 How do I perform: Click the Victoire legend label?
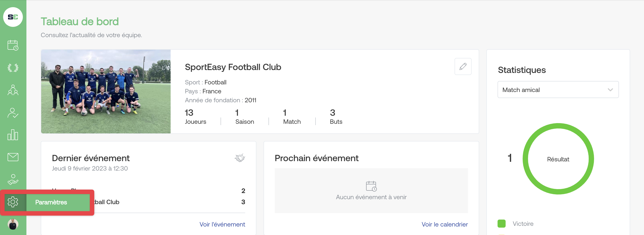[523, 224]
